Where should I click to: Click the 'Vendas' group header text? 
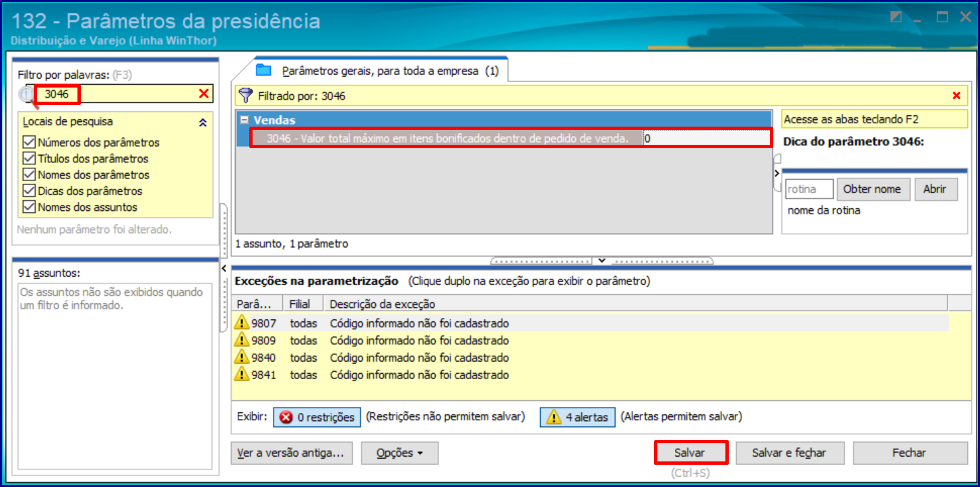(x=274, y=120)
